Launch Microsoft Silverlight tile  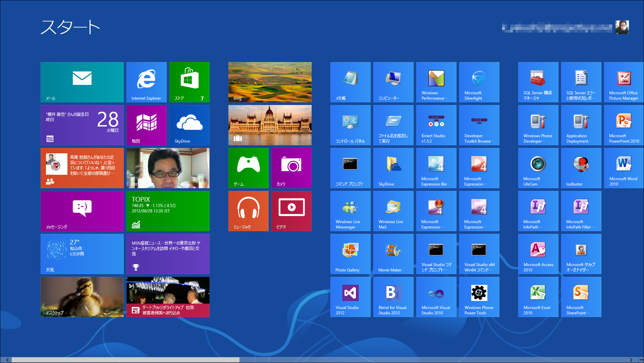pos(479,82)
